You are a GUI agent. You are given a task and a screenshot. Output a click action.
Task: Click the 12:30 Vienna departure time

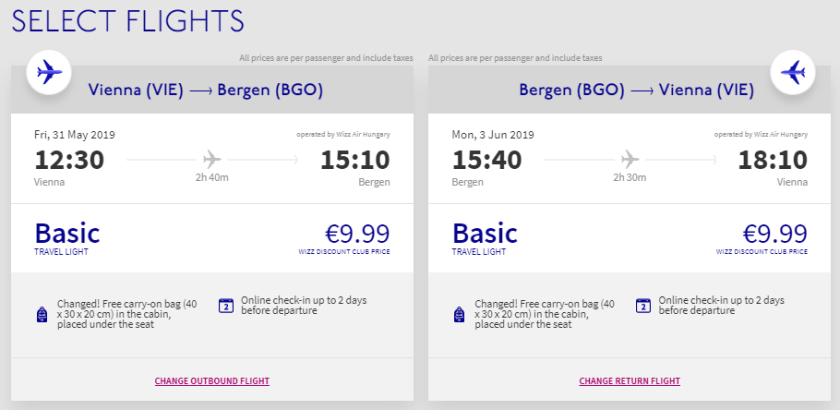tap(69, 160)
